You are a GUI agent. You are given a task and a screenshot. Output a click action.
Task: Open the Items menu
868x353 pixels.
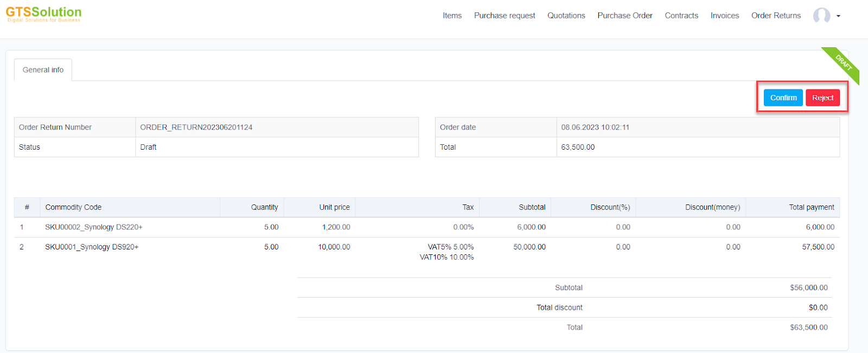pos(452,16)
